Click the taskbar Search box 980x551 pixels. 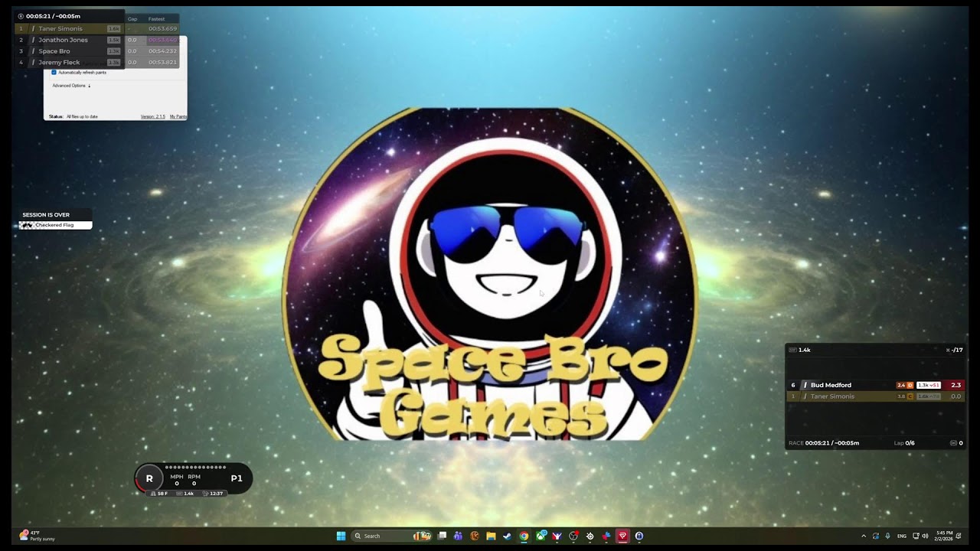[x=392, y=536]
